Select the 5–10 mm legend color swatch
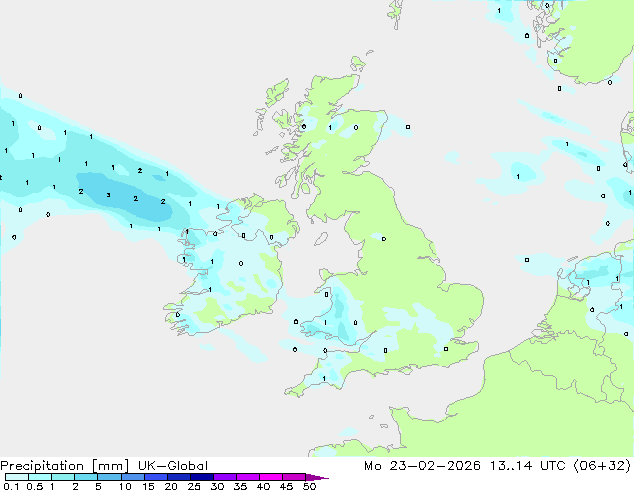Screen dimensions: 634x490 click(109, 477)
